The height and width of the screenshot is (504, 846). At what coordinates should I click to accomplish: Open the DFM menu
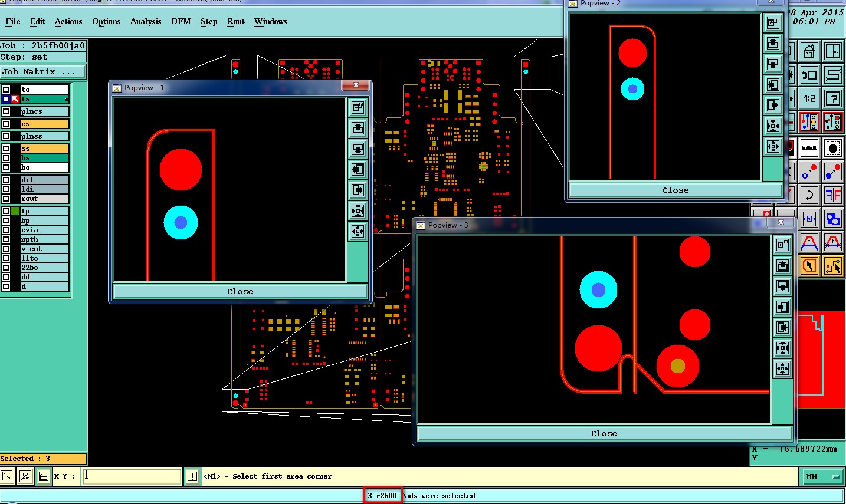pos(181,21)
